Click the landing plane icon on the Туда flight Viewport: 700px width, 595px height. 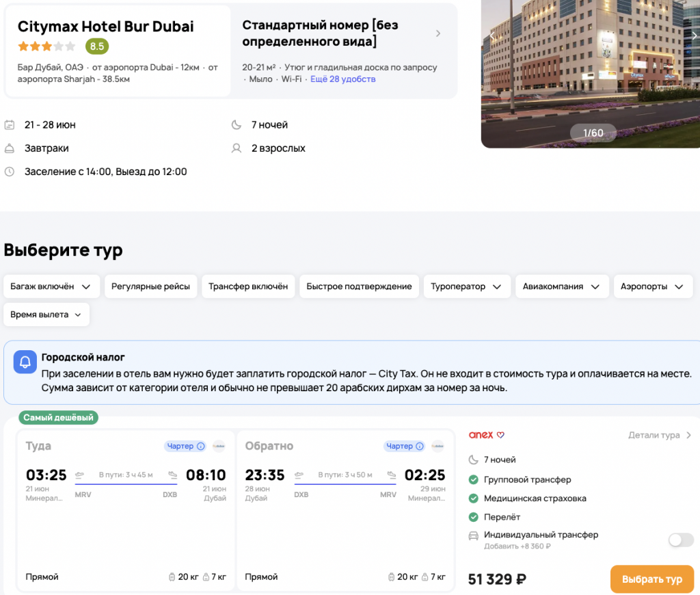[x=173, y=475]
